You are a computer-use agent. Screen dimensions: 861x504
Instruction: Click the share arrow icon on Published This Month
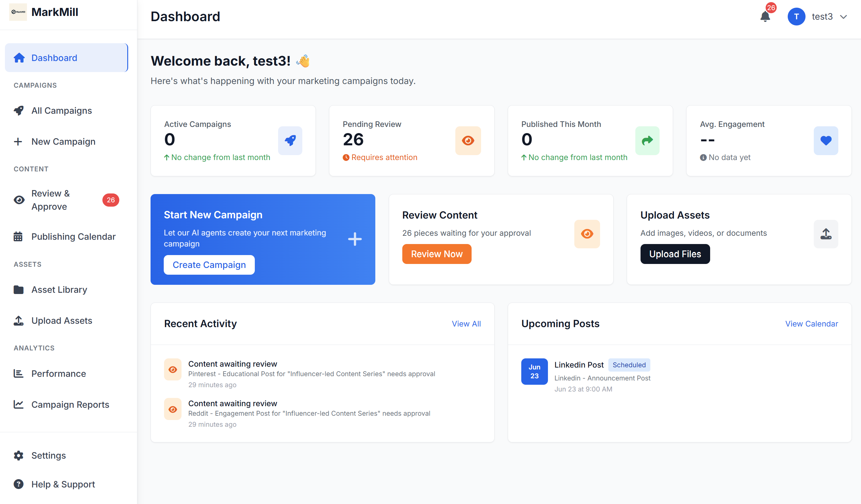point(647,140)
